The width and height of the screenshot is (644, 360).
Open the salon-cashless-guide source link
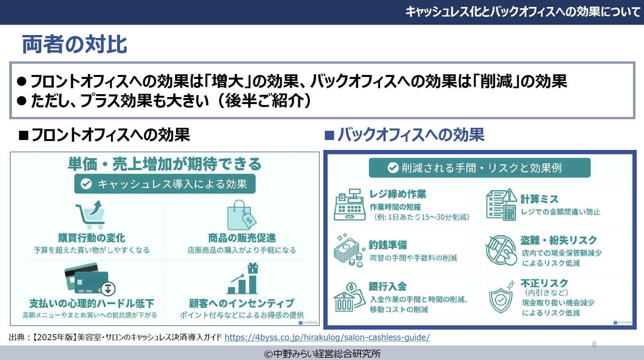tap(327, 337)
